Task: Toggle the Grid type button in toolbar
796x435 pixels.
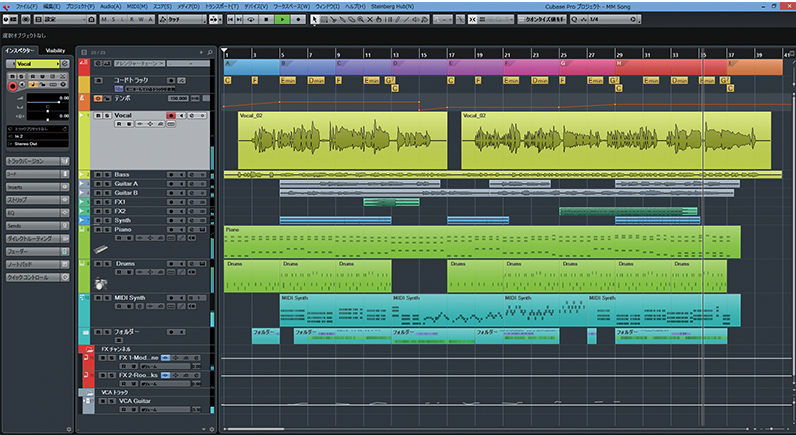Action: point(482,19)
